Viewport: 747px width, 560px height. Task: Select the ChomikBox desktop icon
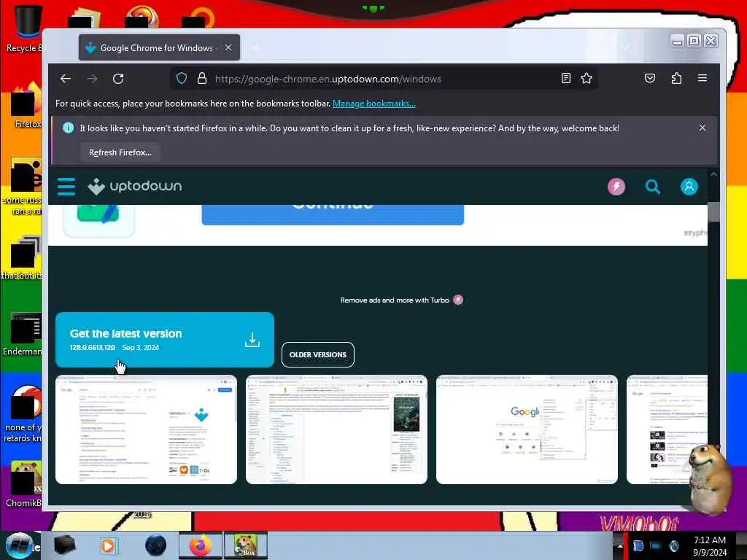[24, 484]
